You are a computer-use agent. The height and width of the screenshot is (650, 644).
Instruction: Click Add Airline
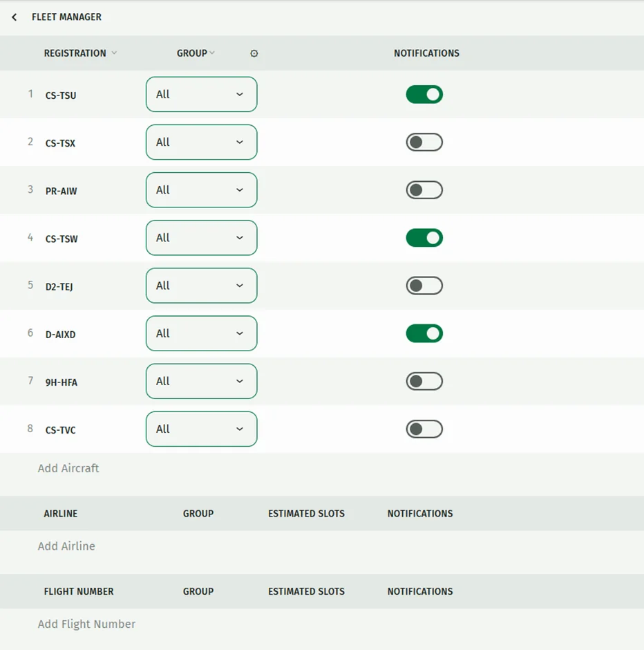(x=66, y=546)
